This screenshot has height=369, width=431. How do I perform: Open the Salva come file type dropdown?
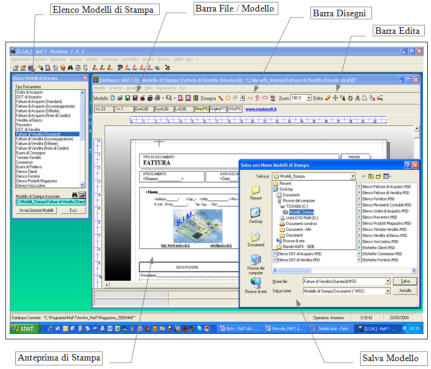[x=387, y=291]
